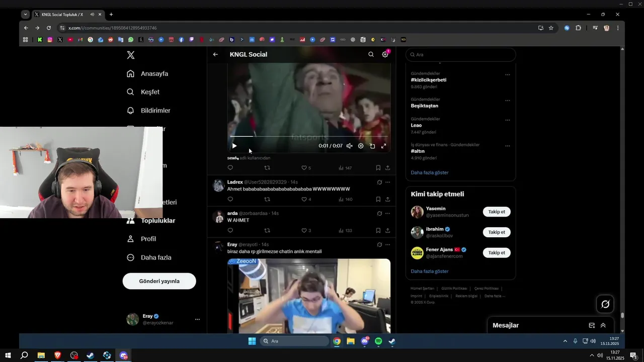644x362 pixels.
Task: Open Grok floating button
Action: (605, 304)
